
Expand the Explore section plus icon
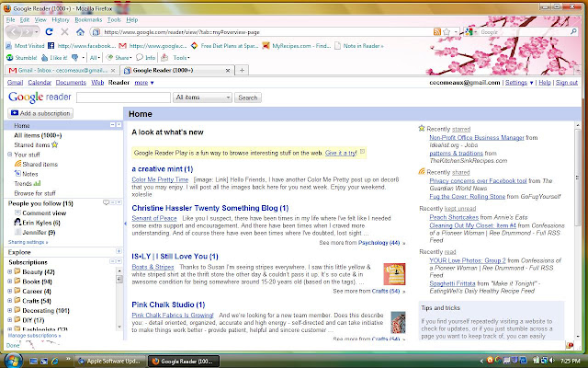coord(119,251)
